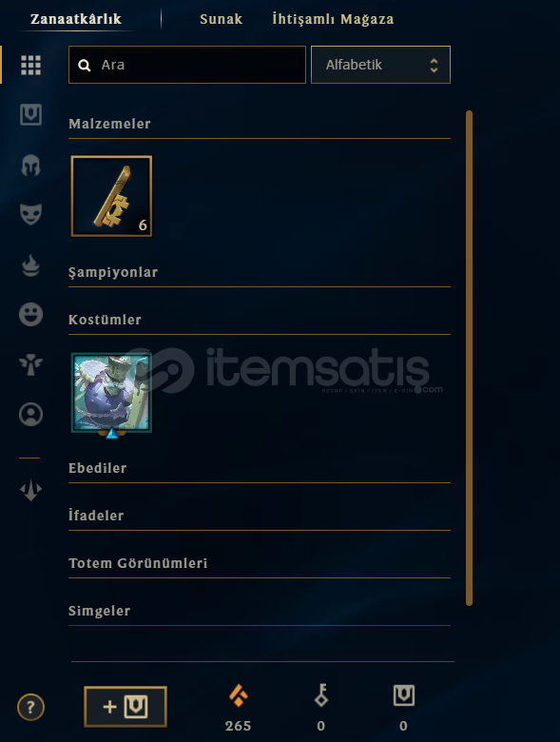Filter loot by chests icon
This screenshot has width=560, height=742.
point(30,114)
